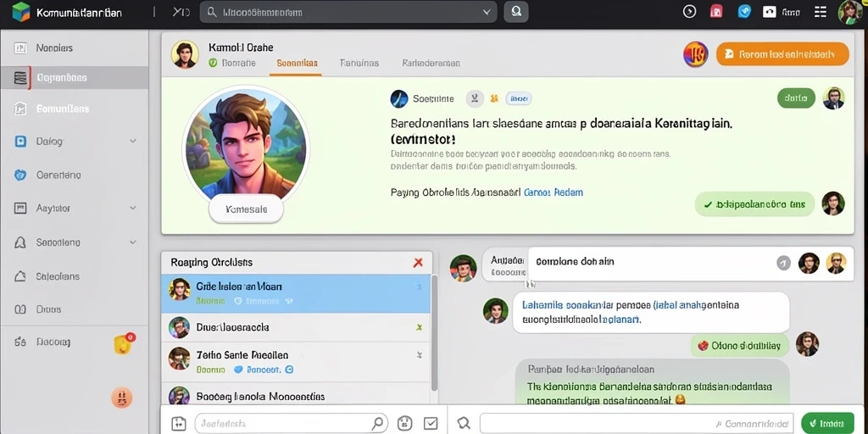Click the message input field at bottom
Viewport: 868px width, 434px height.
637,424
